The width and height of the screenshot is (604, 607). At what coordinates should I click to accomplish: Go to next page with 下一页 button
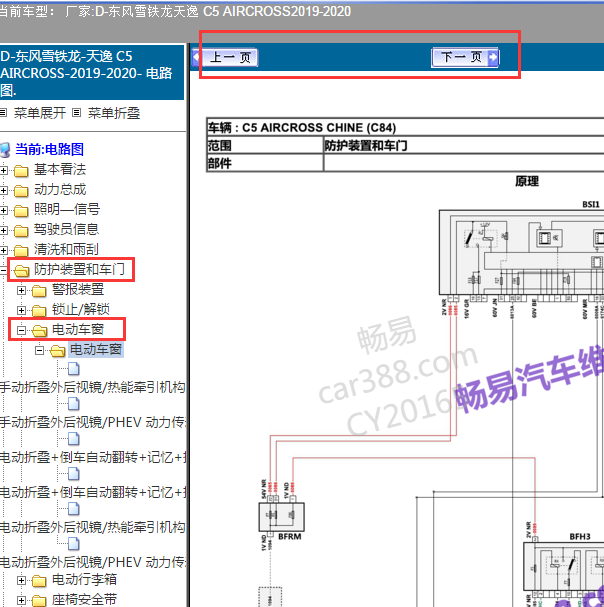pyautogui.click(x=465, y=58)
